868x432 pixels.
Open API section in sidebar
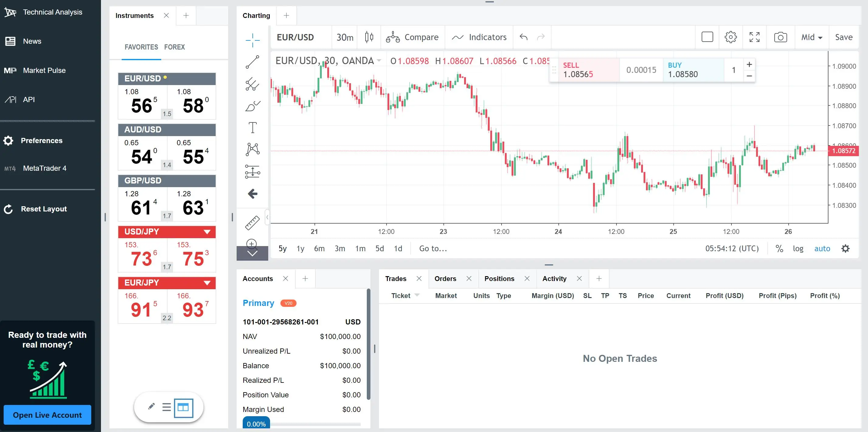click(20, 99)
